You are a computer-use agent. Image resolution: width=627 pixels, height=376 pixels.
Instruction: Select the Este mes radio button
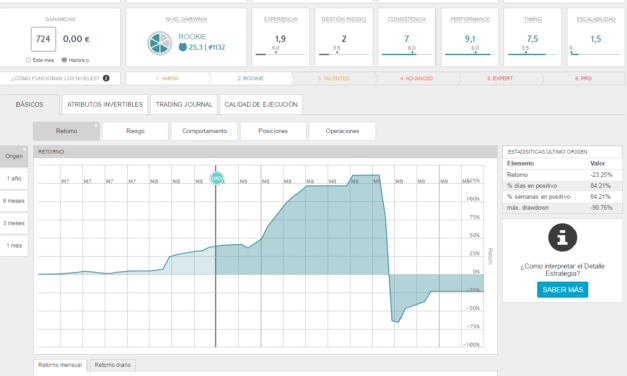tap(28, 60)
